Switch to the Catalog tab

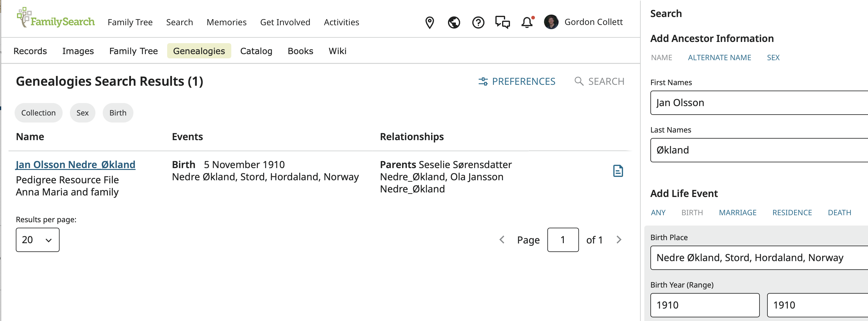[x=256, y=51]
